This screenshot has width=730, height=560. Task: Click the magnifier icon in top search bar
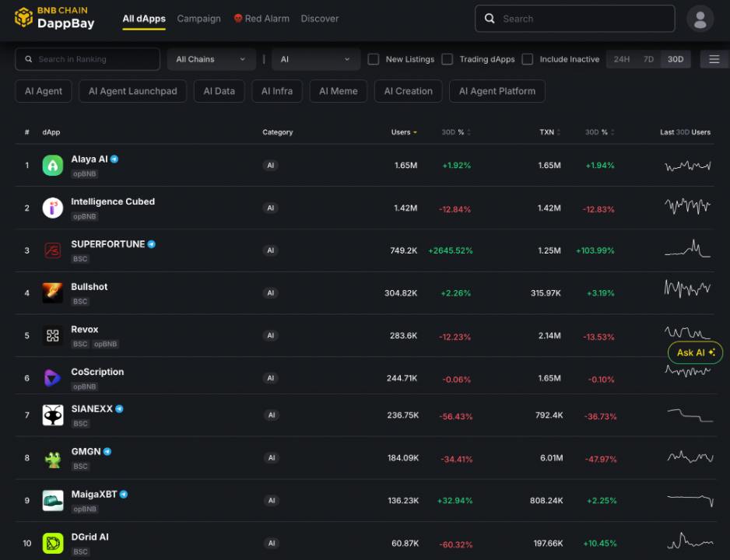[x=490, y=18]
